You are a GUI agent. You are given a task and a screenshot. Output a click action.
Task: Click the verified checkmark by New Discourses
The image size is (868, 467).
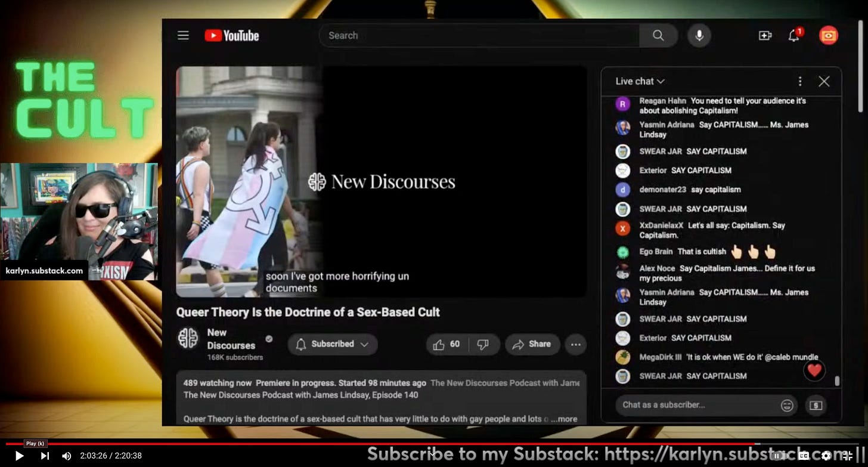click(x=269, y=339)
